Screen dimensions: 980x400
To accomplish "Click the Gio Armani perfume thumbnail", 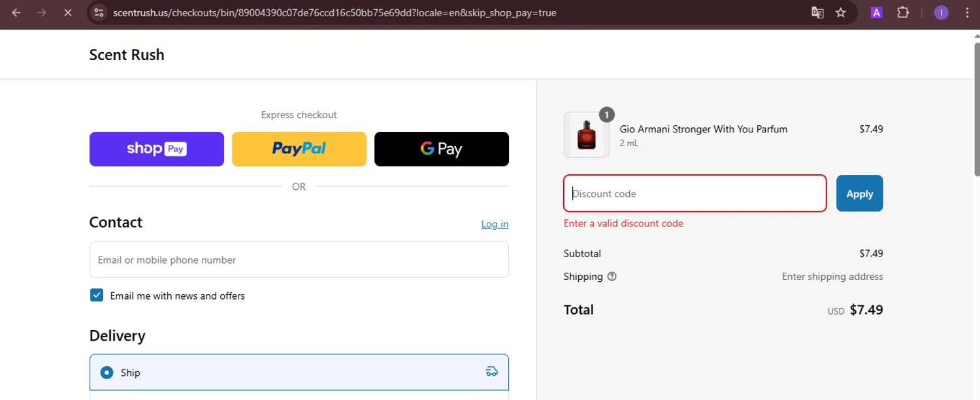I will 587,135.
